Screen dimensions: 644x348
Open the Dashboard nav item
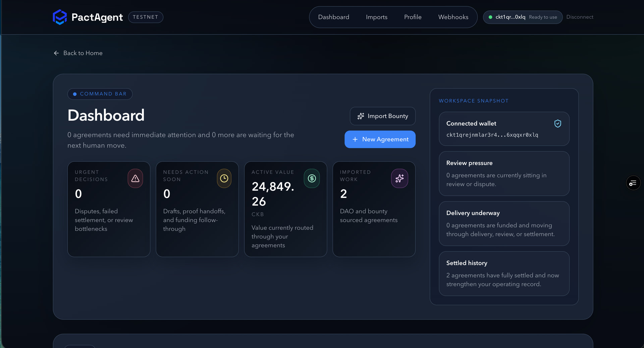click(333, 17)
